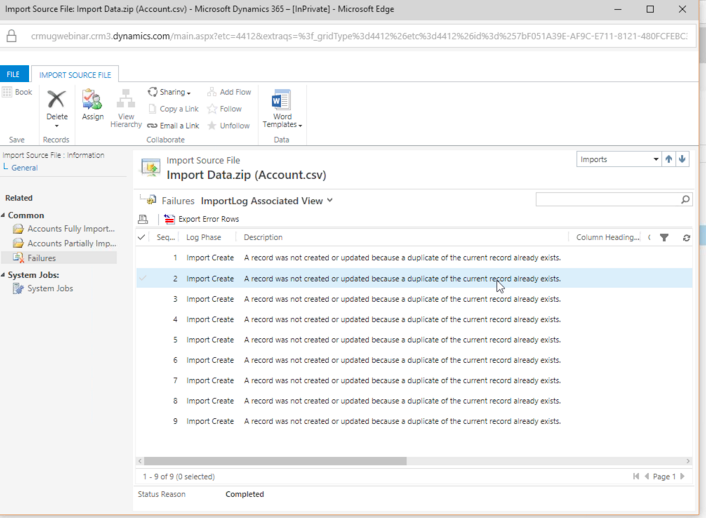
Task: Go to previous record with up arrow
Action: point(669,159)
